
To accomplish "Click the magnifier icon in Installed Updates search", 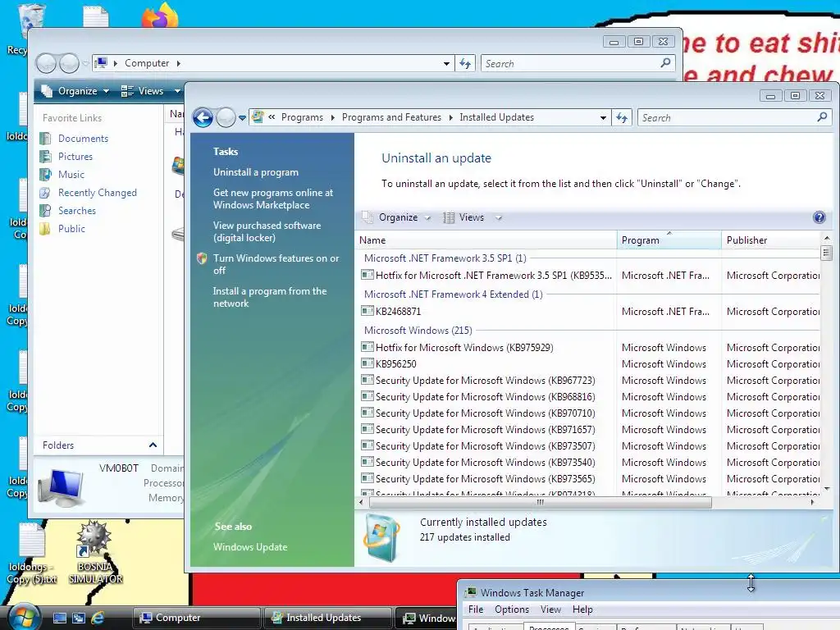I will [x=822, y=116].
